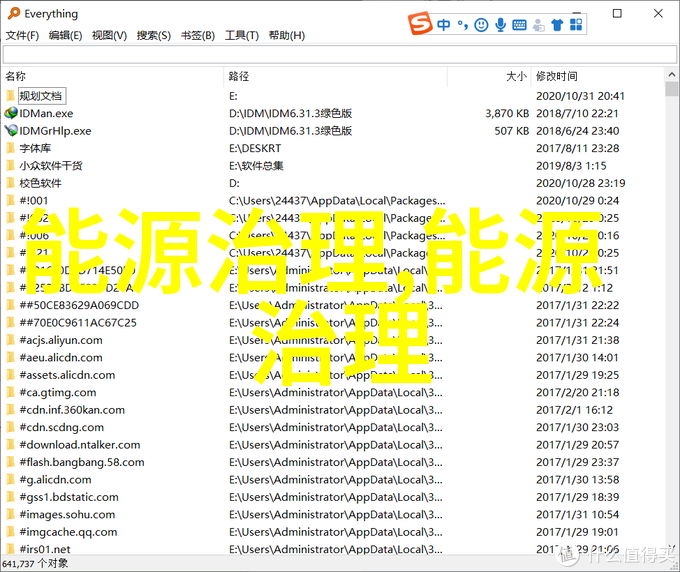Maximize the Everything window

617,13
